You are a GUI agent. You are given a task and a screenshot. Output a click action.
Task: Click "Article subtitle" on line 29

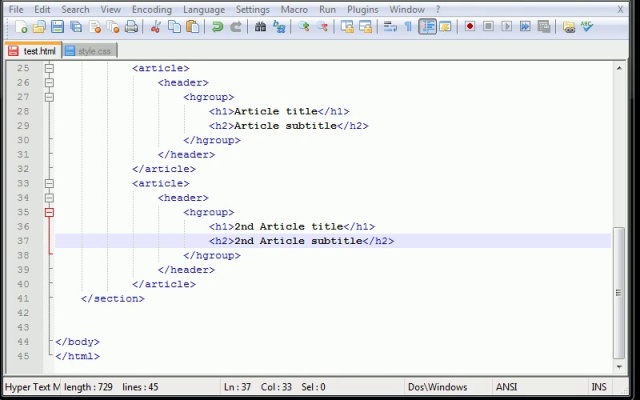click(x=285, y=126)
